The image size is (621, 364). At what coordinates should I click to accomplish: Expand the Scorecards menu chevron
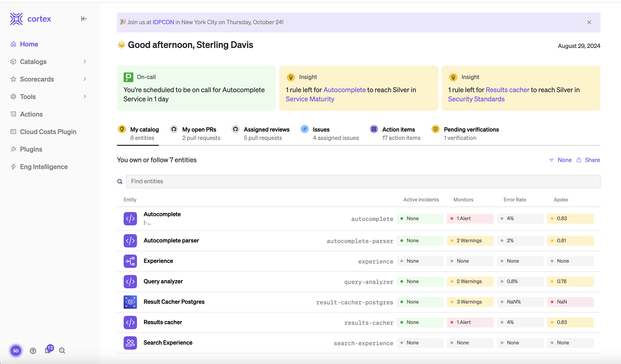tap(85, 79)
